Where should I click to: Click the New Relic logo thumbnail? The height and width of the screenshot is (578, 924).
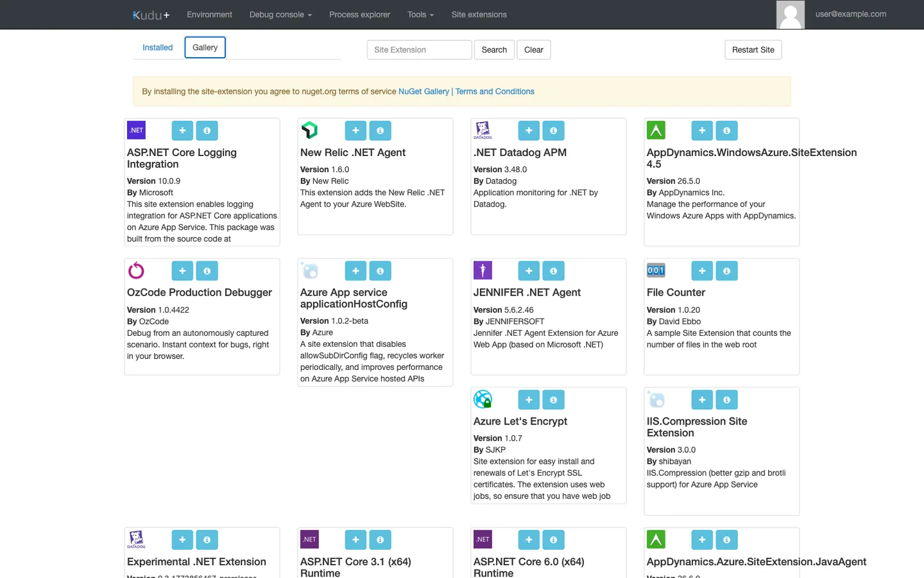coord(309,130)
